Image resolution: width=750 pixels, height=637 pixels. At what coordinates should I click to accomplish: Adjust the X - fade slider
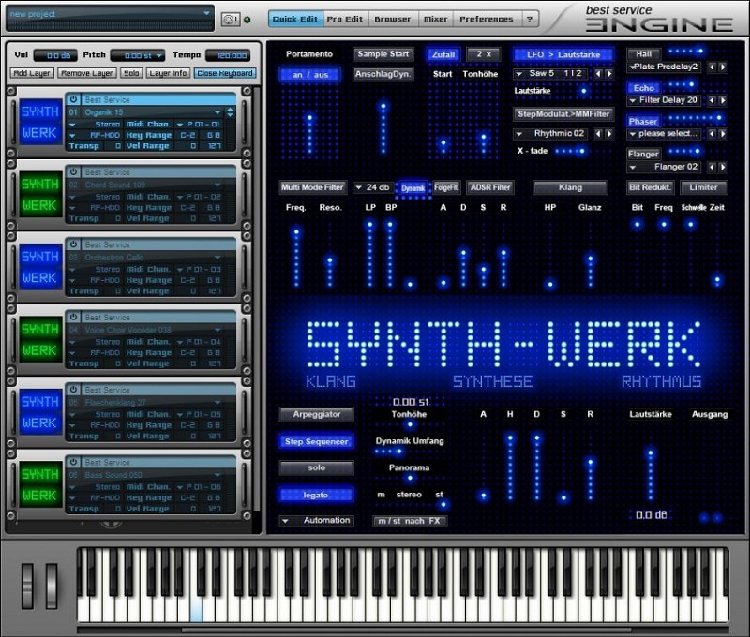(570, 151)
